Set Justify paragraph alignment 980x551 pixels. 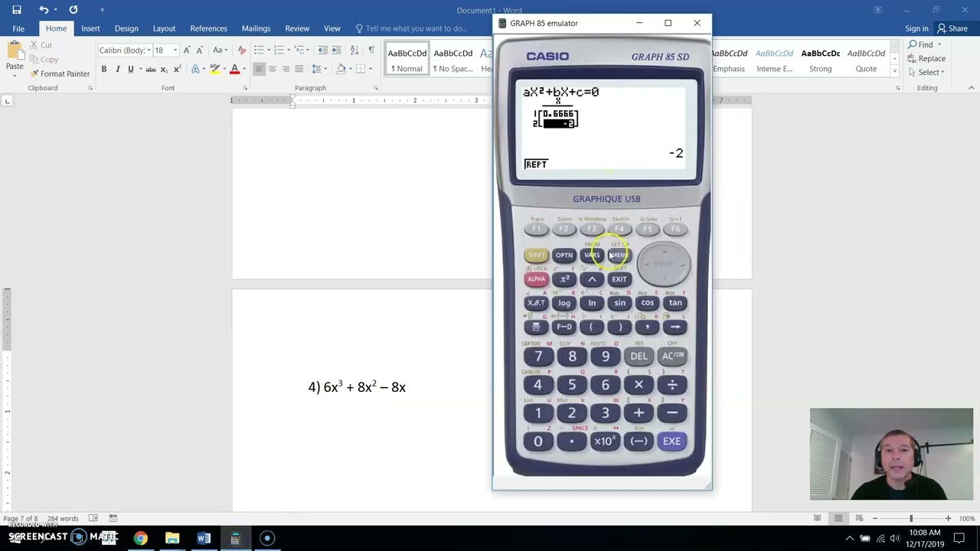pyautogui.click(x=299, y=69)
